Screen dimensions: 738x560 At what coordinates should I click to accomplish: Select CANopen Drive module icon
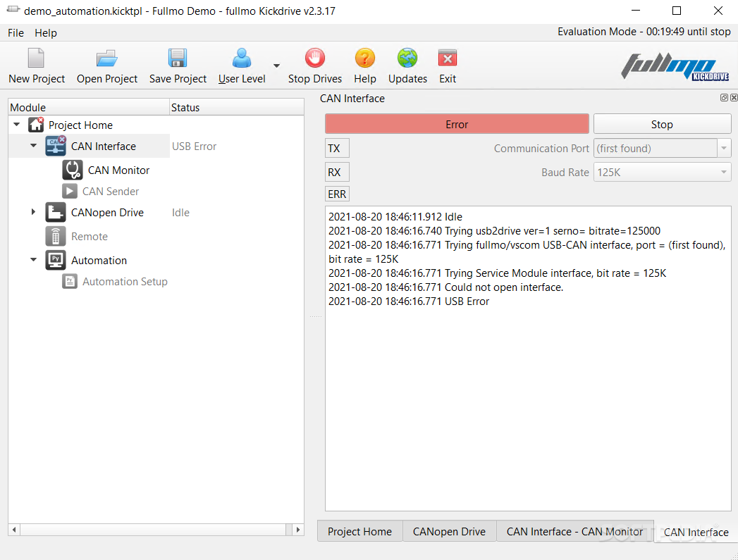(x=56, y=212)
